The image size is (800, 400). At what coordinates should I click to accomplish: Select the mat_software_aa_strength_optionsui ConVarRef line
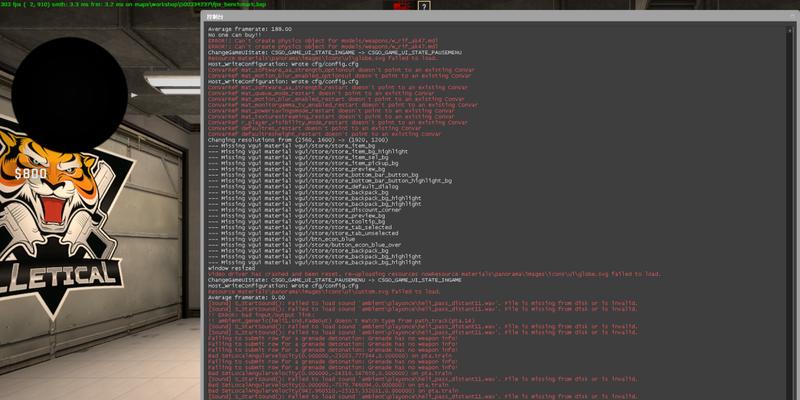coord(341,70)
